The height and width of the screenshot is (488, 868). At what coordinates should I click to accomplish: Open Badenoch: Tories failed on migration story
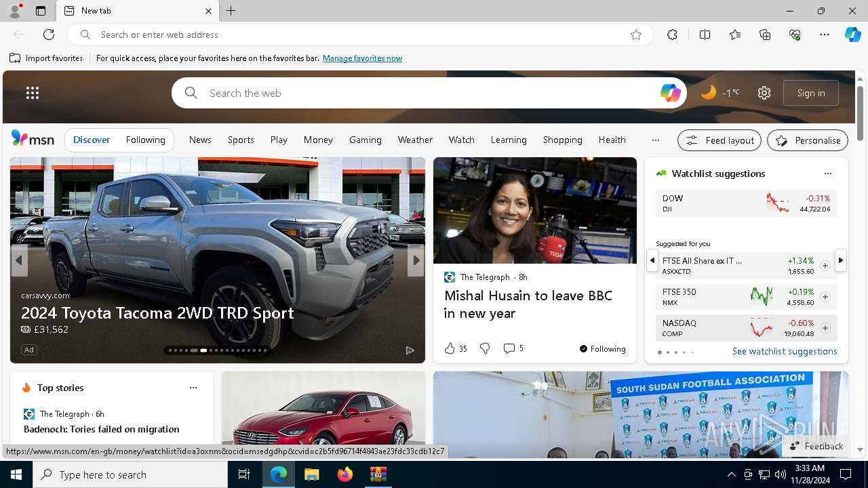click(102, 429)
